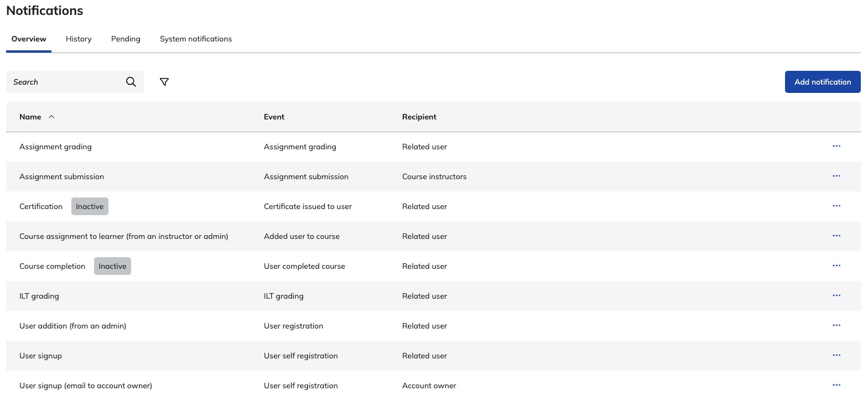Image resolution: width=868 pixels, height=401 pixels.
Task: Click the Added user to course event
Action: pos(302,236)
